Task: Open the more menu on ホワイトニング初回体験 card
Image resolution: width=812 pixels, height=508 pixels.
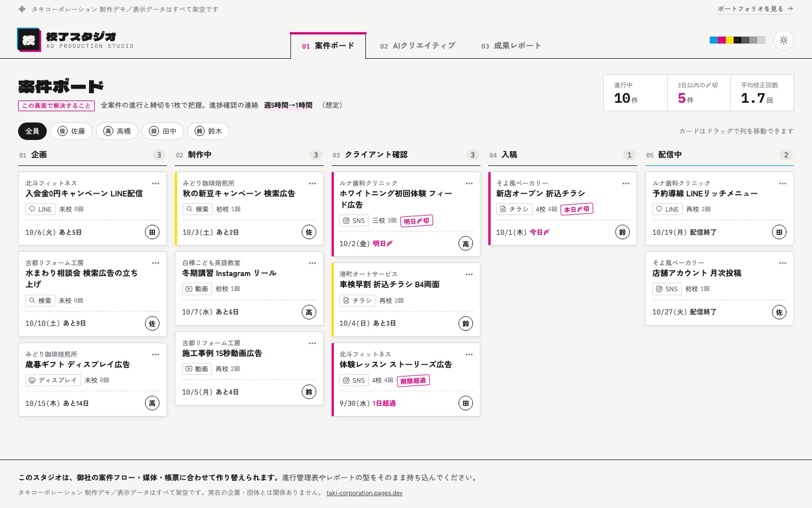Action: tap(469, 183)
